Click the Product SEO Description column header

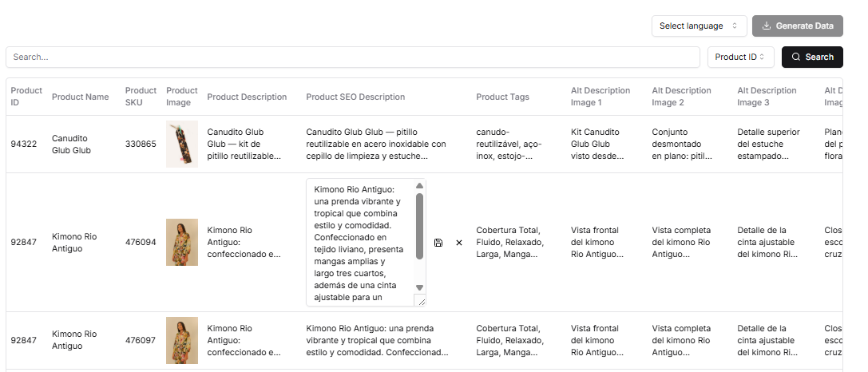(x=355, y=97)
